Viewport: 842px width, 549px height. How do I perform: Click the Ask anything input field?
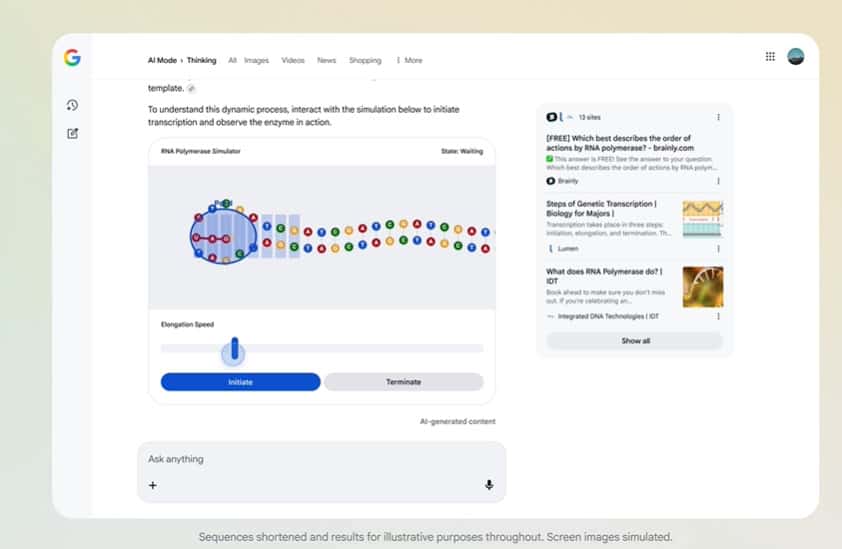(x=320, y=459)
